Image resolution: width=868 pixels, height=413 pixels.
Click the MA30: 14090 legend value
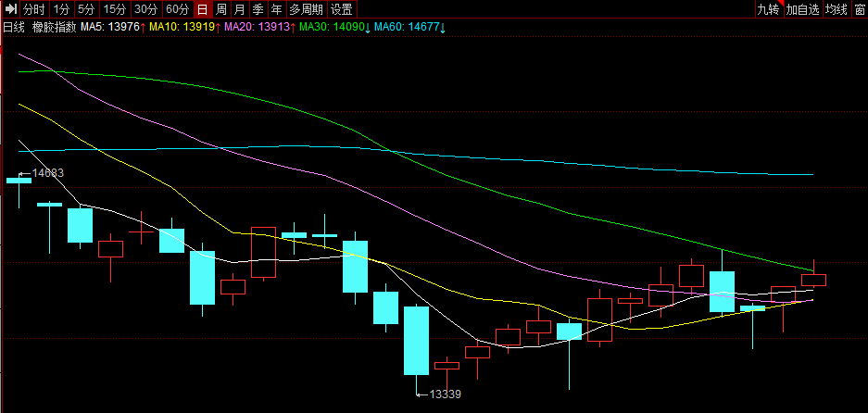pos(331,27)
